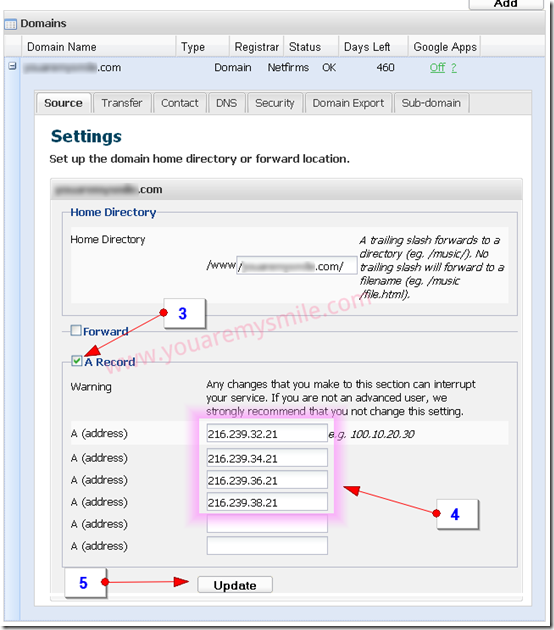Open the Domain Export tab

(x=348, y=103)
